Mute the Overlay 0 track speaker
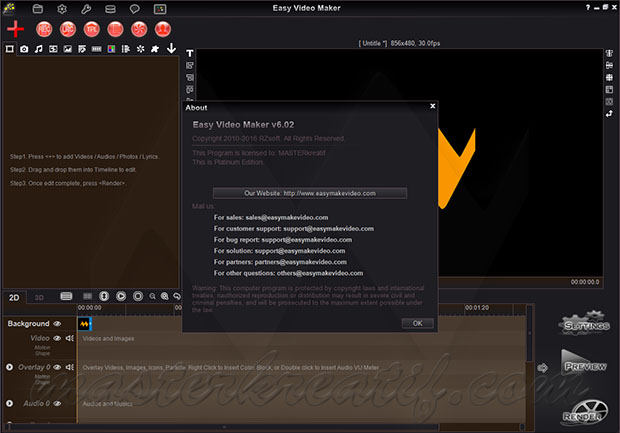Screen dimensions: 620x433 [70, 367]
